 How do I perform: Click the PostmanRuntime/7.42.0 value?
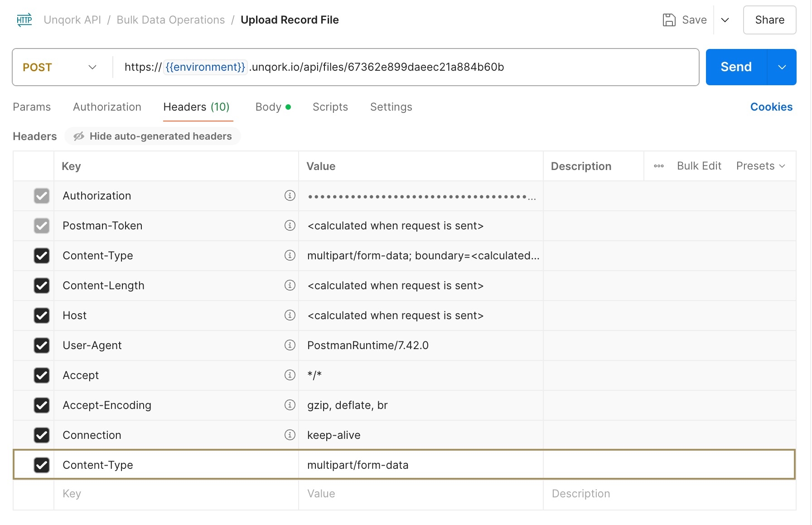coord(368,345)
